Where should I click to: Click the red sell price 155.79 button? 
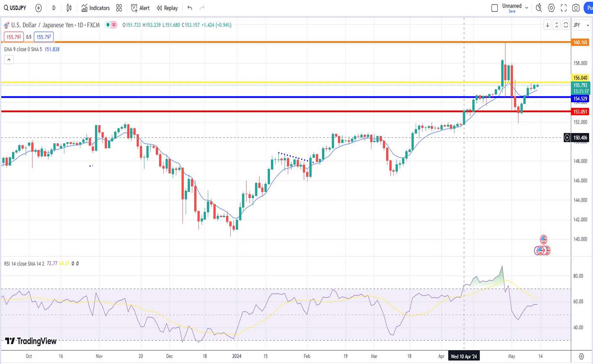(14, 37)
